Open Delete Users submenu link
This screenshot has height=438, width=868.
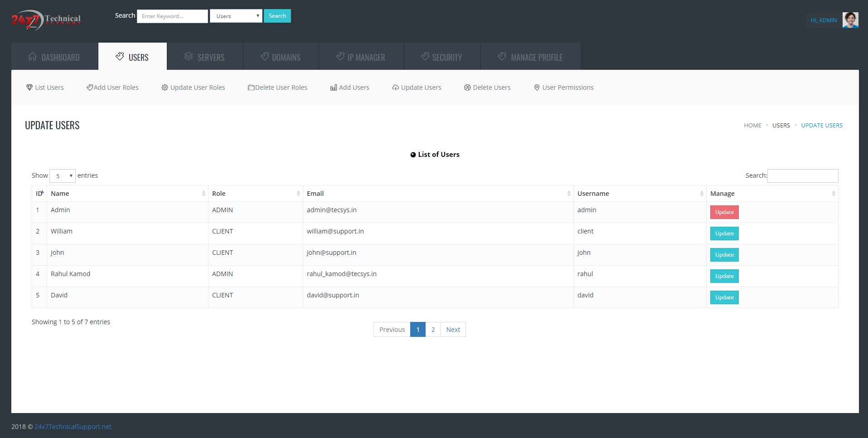click(x=487, y=88)
